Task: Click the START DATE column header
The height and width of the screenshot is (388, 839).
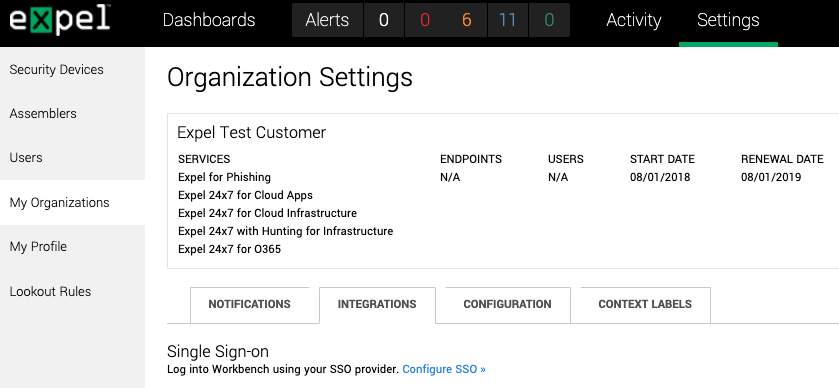Action: pyautogui.click(x=662, y=159)
